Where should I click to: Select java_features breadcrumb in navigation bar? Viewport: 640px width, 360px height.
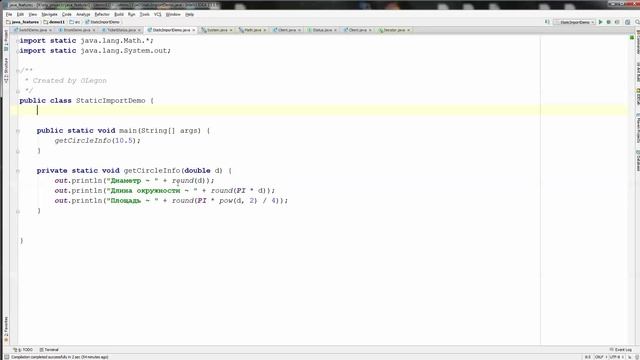coord(23,22)
